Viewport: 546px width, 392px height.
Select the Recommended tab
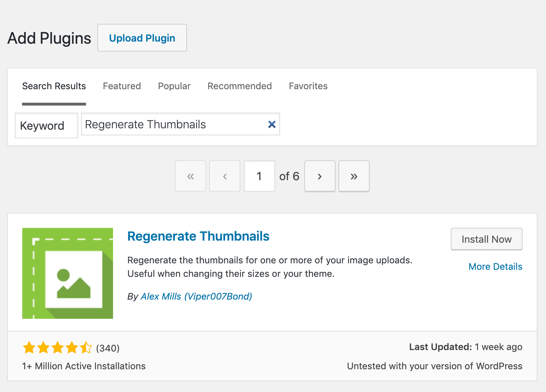click(240, 86)
